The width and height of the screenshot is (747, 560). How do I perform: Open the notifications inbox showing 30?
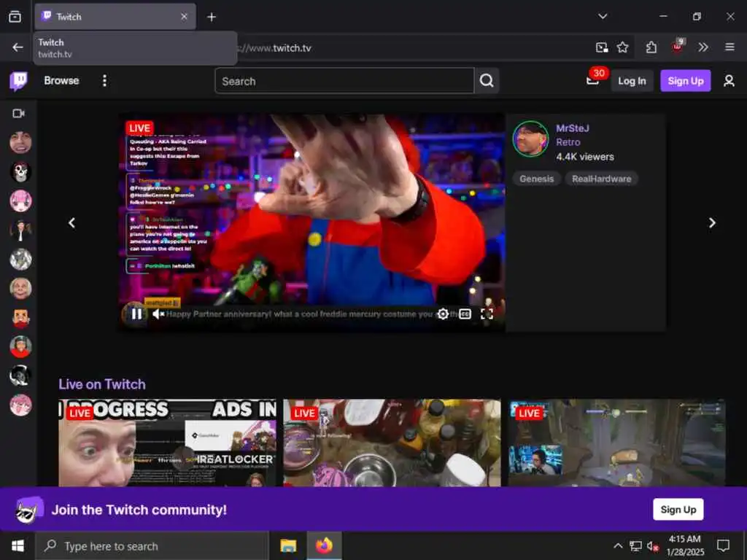[x=592, y=80]
